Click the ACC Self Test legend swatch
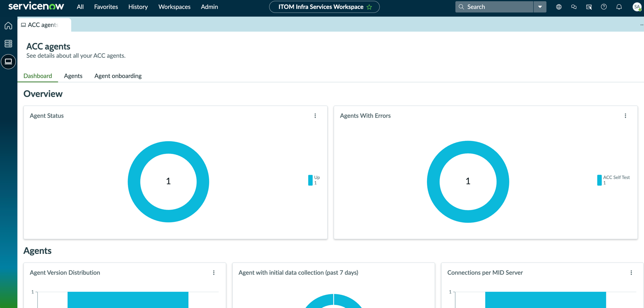The height and width of the screenshot is (308, 644). tap(599, 180)
